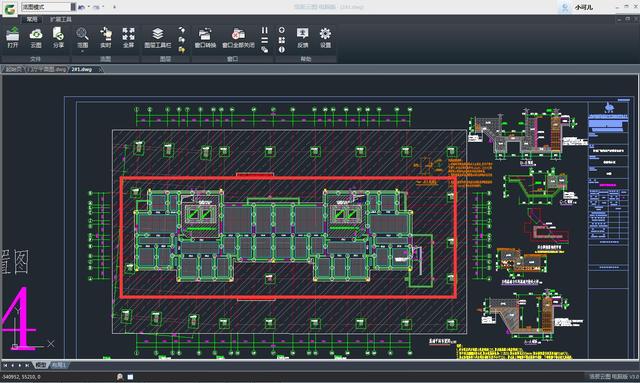Open the 设置 settings gear
640x383 pixels.
coord(325,38)
